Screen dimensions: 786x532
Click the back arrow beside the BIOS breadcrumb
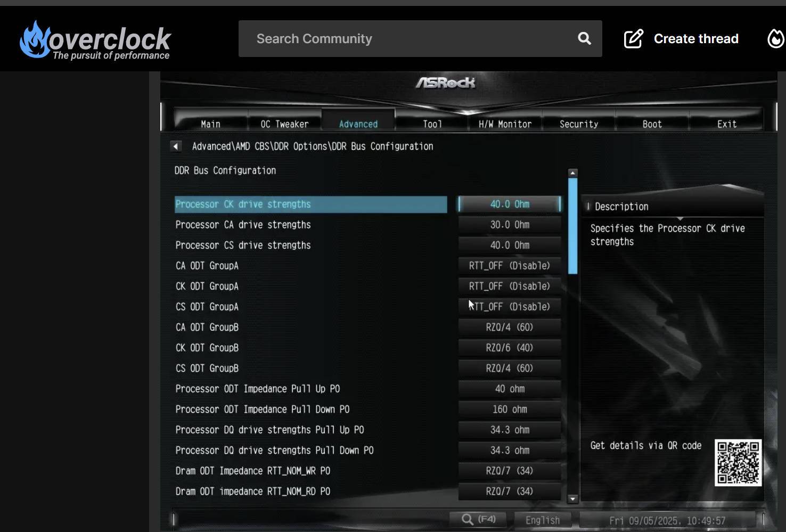[176, 146]
